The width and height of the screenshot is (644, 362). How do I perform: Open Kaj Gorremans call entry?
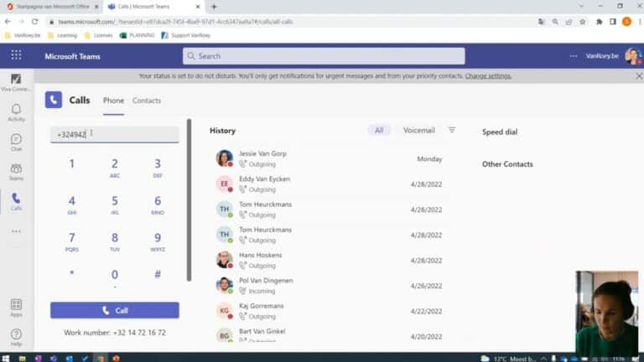coord(329,311)
